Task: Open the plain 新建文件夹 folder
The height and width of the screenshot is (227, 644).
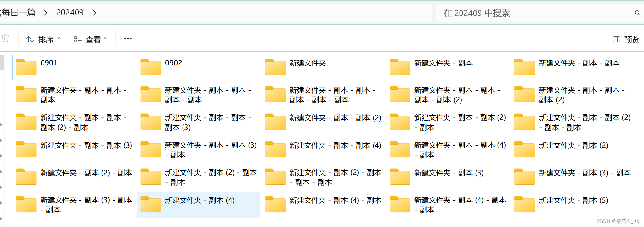Action: click(308, 63)
